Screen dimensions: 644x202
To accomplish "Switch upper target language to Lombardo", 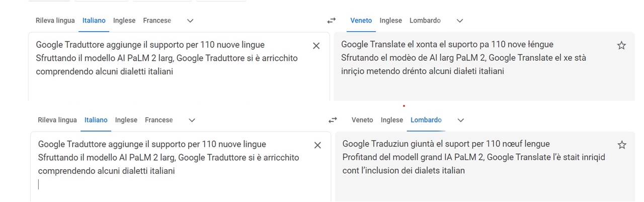I will tap(425, 21).
